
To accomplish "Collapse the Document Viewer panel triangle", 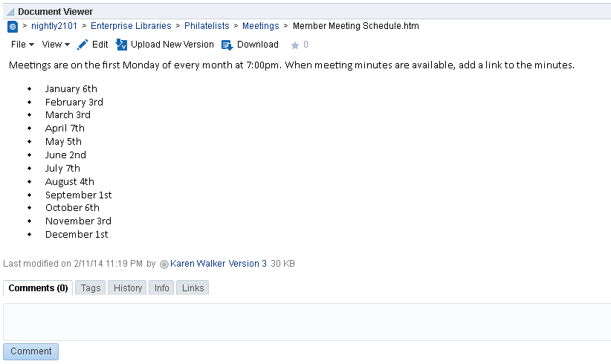I will pyautogui.click(x=10, y=12).
